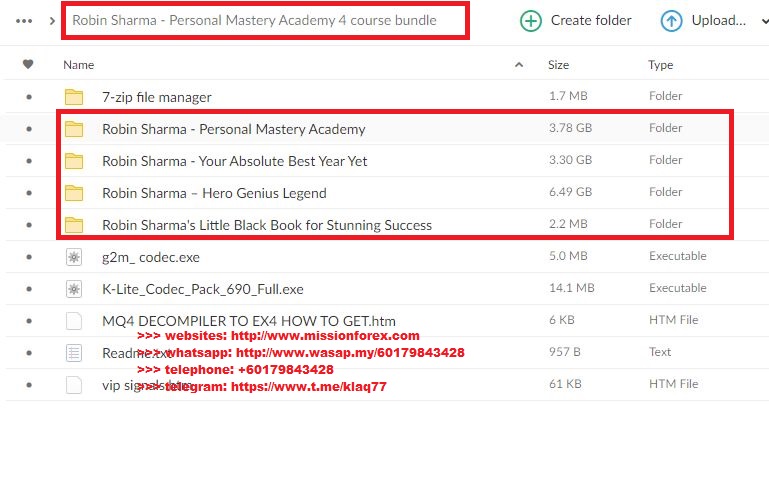Sort by the Name column header
Image resolution: width=769 pixels, height=504 pixels.
[78, 65]
